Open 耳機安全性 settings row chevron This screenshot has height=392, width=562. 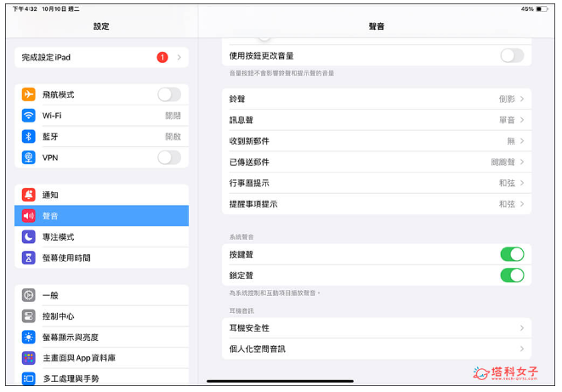521,328
